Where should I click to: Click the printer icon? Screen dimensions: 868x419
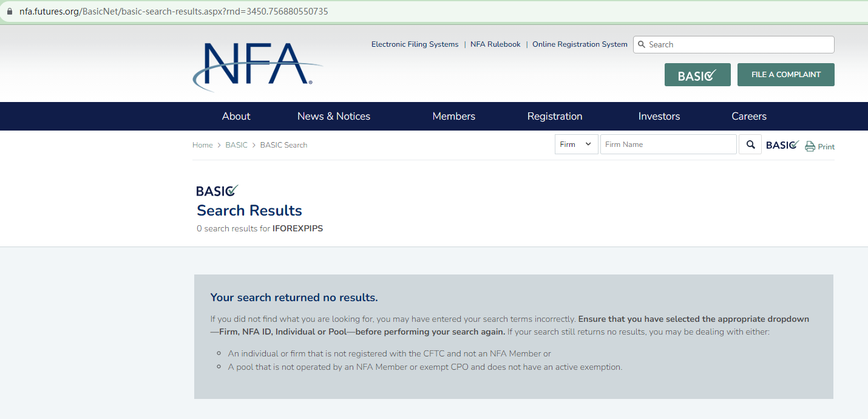pos(810,146)
